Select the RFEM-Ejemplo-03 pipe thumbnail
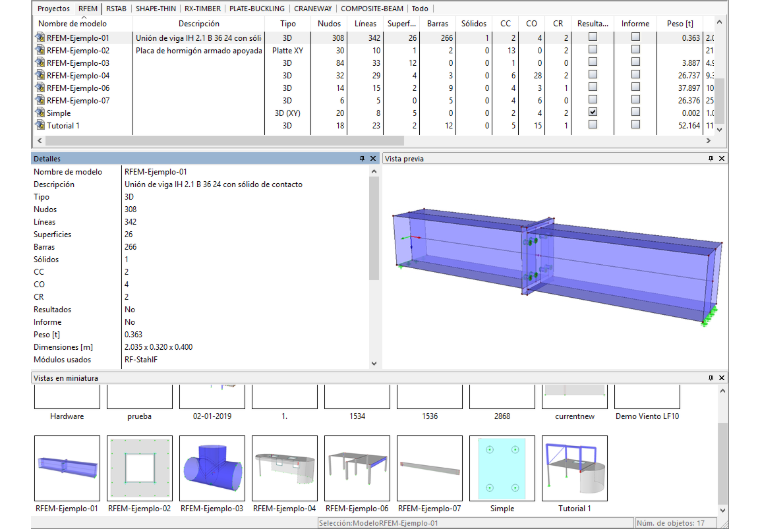The image size is (760, 529). click(212, 468)
